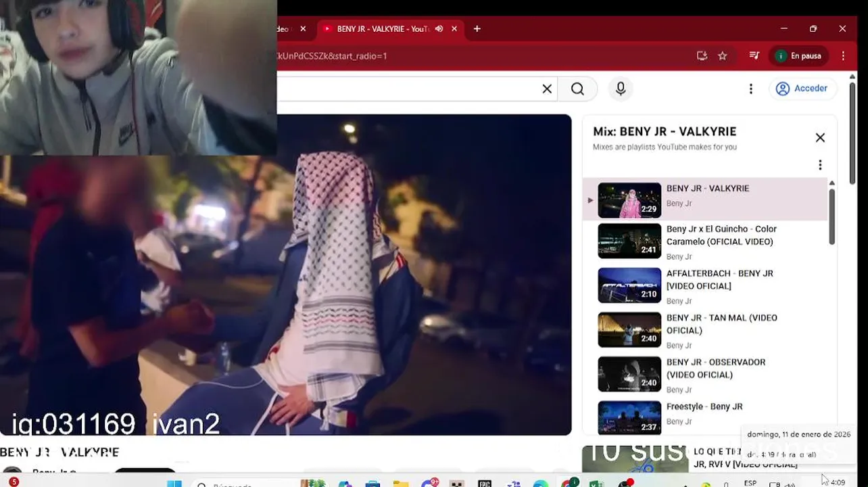Click the now-playing arrow beside VALKYRIE

click(x=590, y=200)
